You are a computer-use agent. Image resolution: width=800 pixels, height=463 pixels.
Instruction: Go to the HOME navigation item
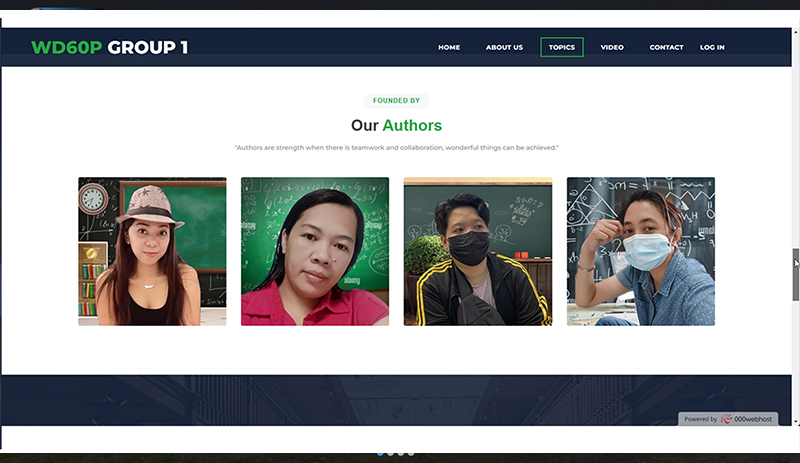point(449,47)
